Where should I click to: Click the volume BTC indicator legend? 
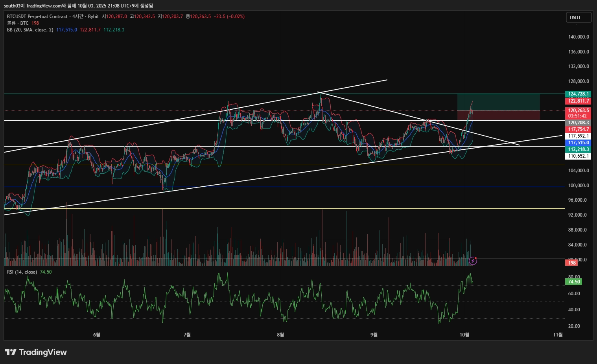tap(18, 23)
